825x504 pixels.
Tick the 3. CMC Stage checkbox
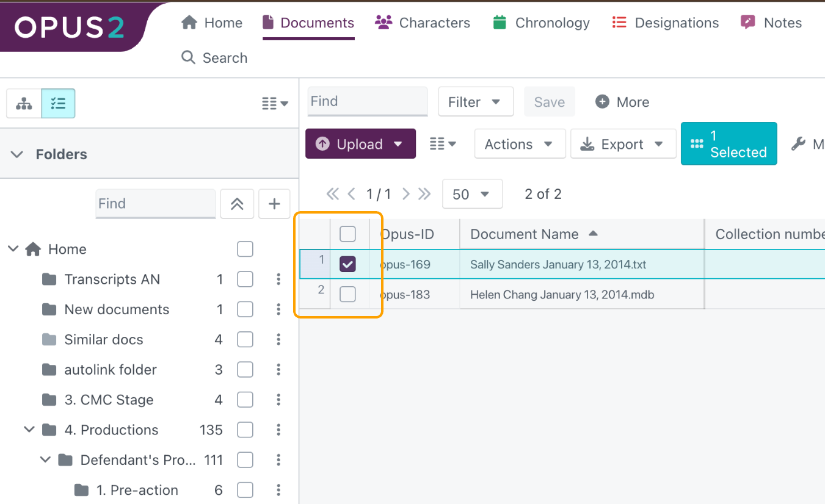tap(245, 400)
